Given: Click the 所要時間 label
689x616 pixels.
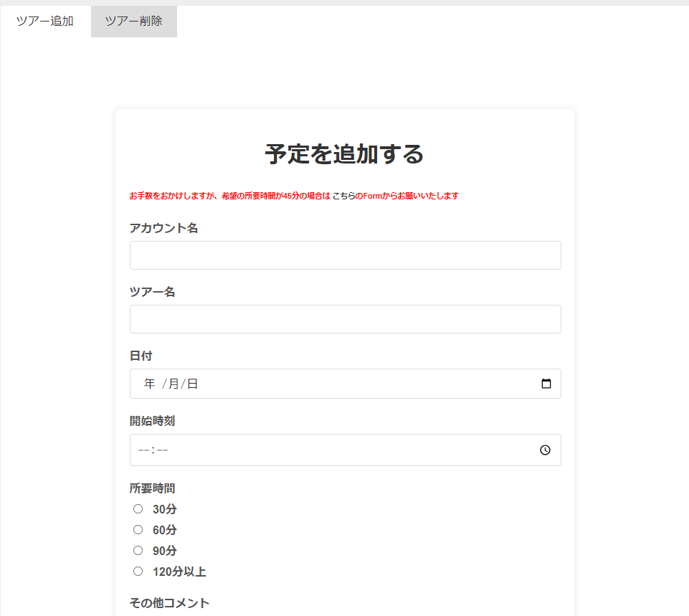Looking at the screenshot, I should [153, 488].
